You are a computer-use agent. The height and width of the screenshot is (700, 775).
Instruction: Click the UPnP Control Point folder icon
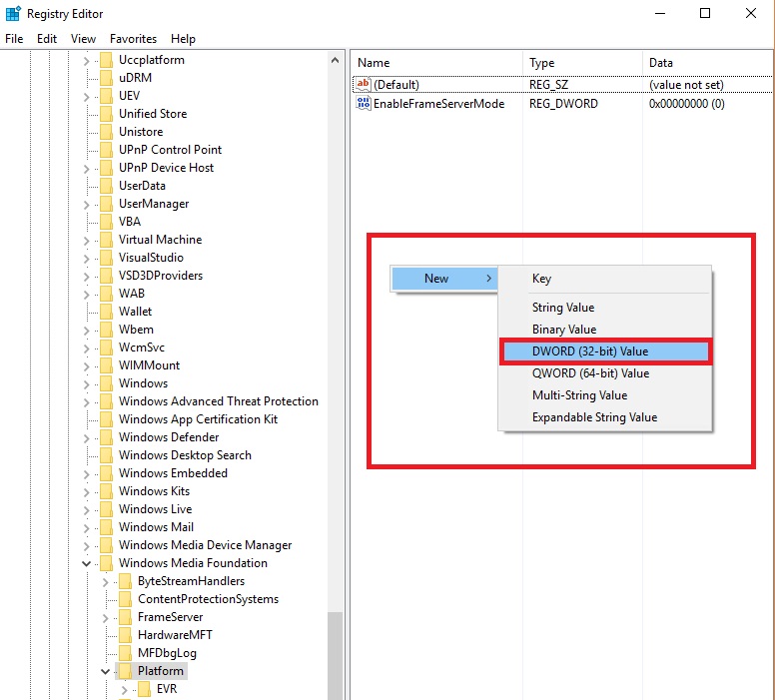[106, 150]
